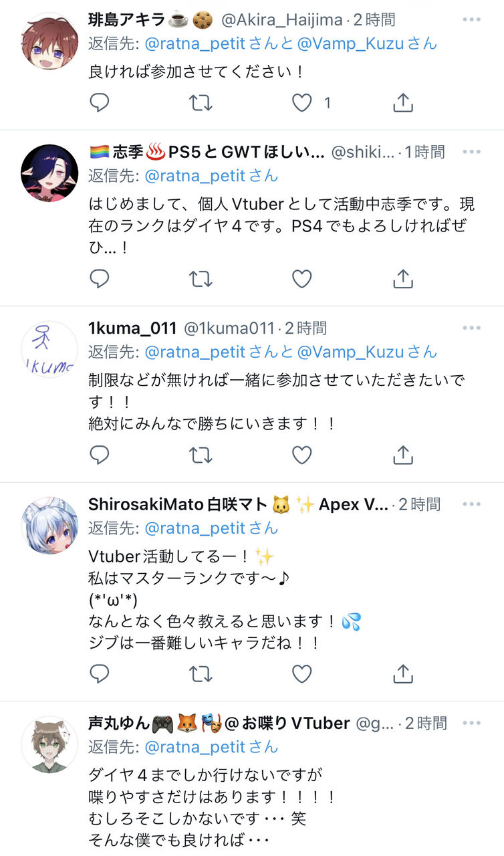This screenshot has width=504, height=856.
Task: Reply to 珈島アキラ's tweet
Action: tap(99, 103)
